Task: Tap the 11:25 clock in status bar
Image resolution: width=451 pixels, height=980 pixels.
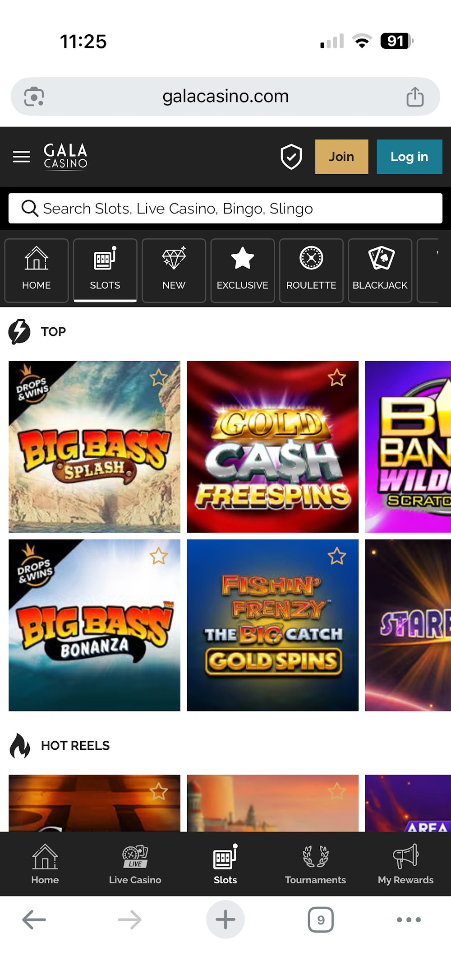Action: tap(83, 42)
